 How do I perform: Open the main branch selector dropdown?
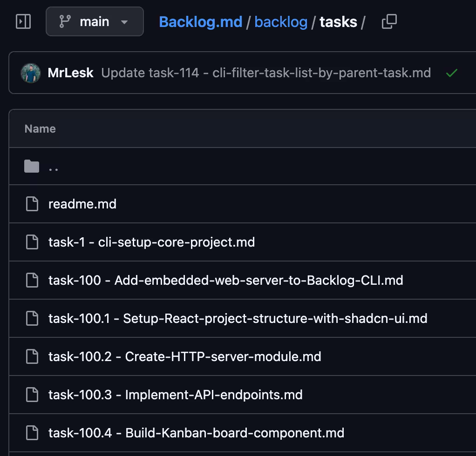click(x=95, y=21)
